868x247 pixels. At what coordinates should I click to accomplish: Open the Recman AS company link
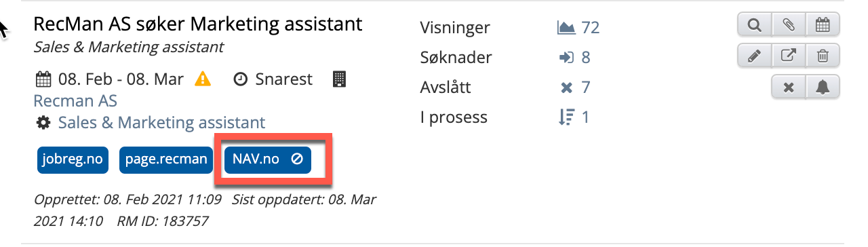click(x=75, y=101)
